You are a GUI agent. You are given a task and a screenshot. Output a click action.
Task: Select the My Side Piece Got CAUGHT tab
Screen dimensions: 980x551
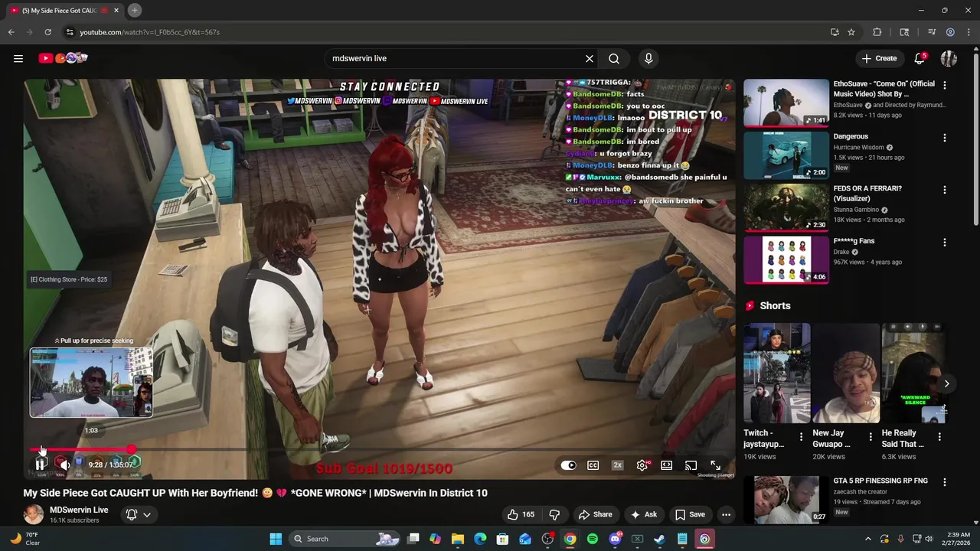pos(64,11)
